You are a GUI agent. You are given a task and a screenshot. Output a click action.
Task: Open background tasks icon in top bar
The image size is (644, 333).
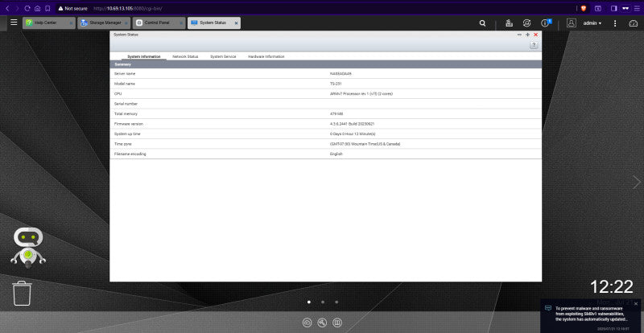pyautogui.click(x=509, y=23)
